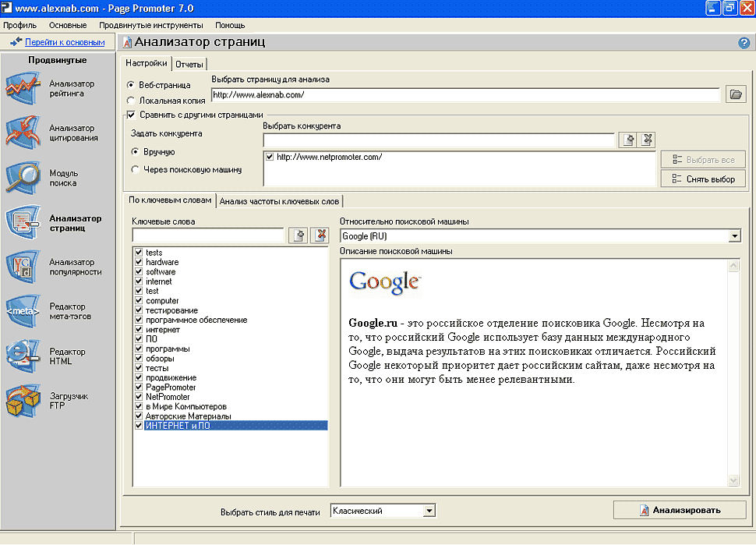The width and height of the screenshot is (756, 545).
Task: Uncheck the test keyword checkbox
Action: (x=139, y=291)
